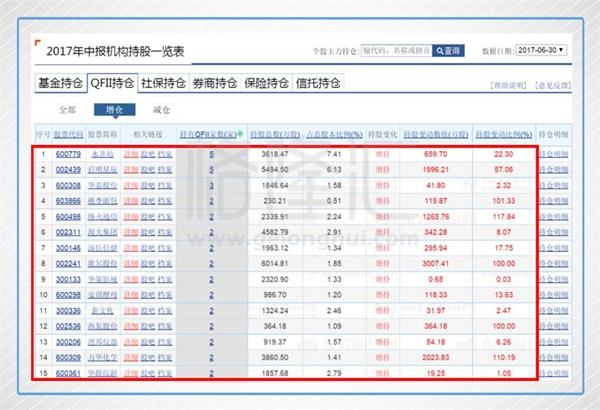Select change value 2023.83
Image resolution: width=600 pixels, height=410 pixels.
tap(435, 358)
